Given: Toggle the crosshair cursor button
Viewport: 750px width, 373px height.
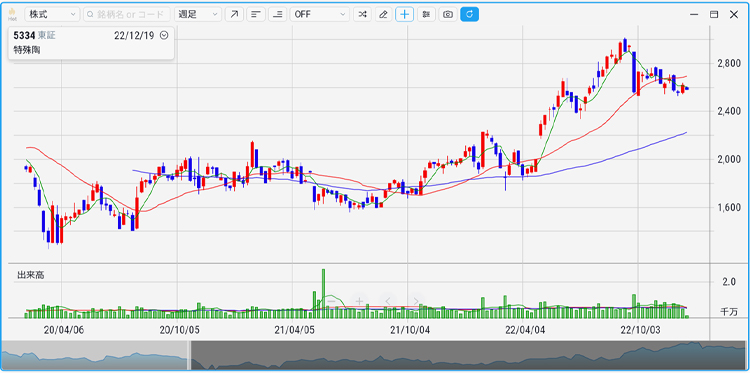Looking at the screenshot, I should tap(405, 14).
